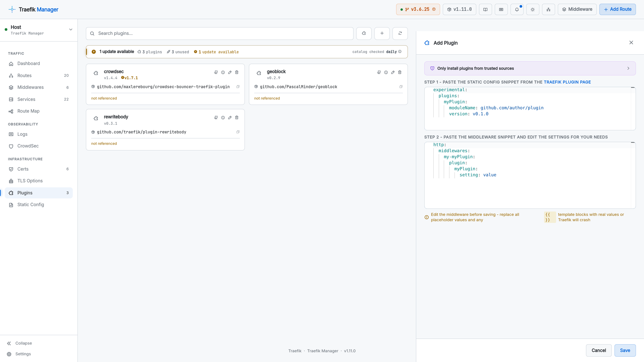Click the catalog checked info icon
This screenshot has width=644, height=362.
400,52
